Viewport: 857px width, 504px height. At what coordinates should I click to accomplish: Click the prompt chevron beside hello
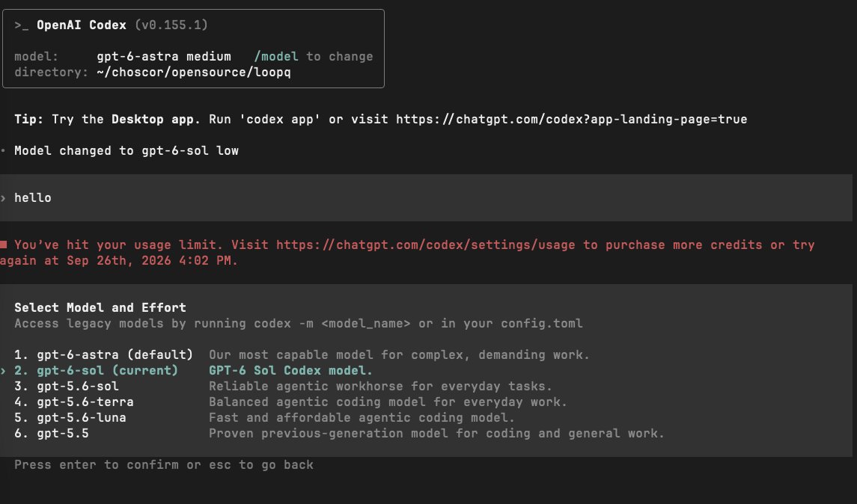coord(3,198)
